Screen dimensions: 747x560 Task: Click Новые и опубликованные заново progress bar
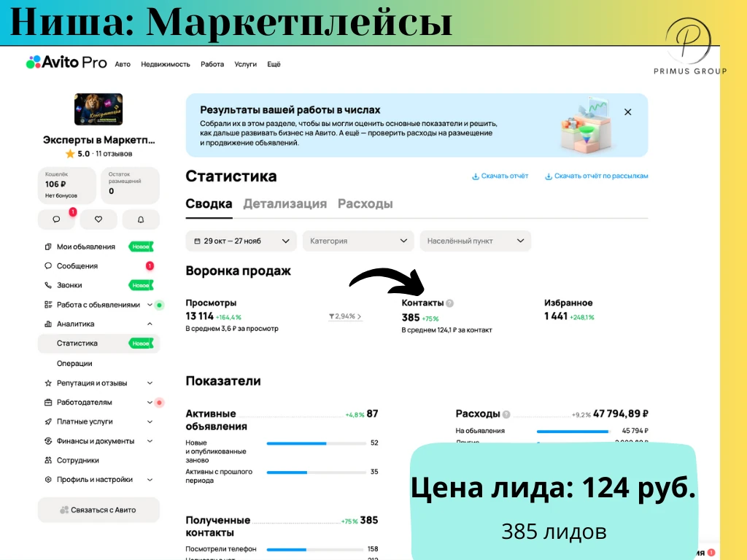(x=317, y=443)
